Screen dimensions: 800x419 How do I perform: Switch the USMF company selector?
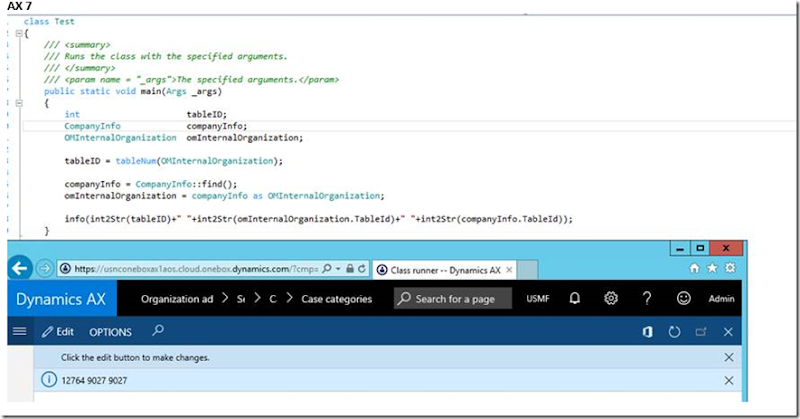(538, 299)
